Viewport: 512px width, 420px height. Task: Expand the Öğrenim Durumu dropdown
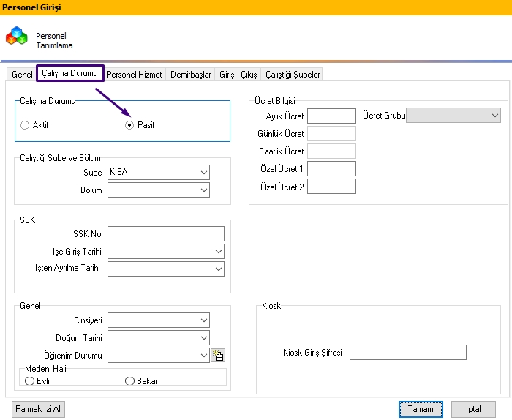[x=159, y=356]
